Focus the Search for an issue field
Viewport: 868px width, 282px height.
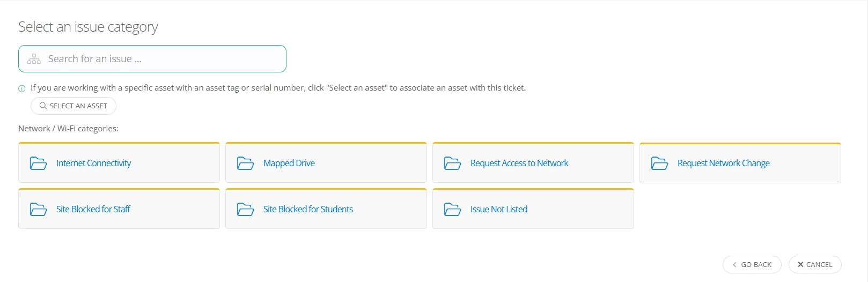pos(152,59)
